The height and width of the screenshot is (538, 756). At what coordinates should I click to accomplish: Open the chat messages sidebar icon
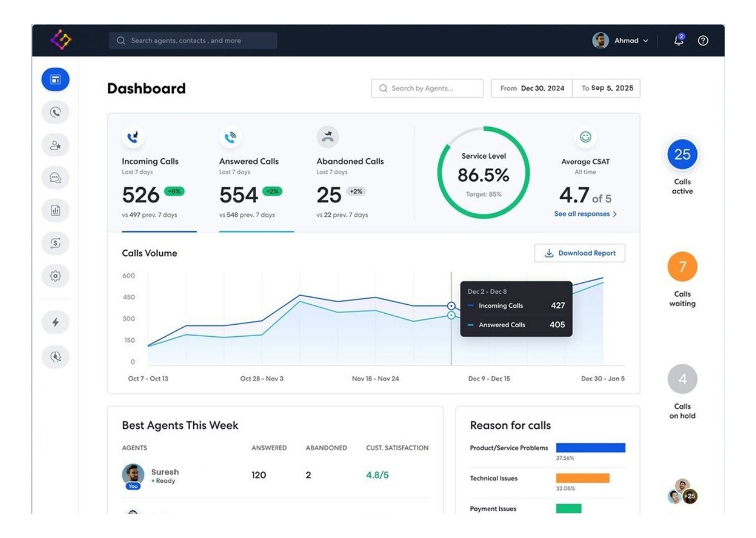tap(55, 178)
